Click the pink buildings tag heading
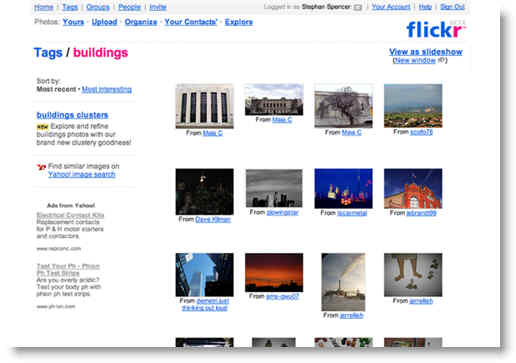Viewport: 516px width, 363px height. click(101, 53)
